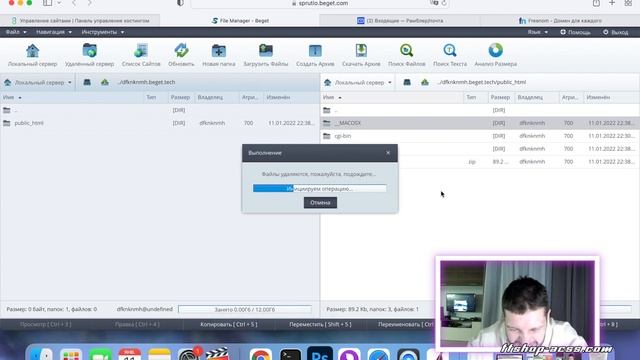Viewport: 640px width, 360px height.
Task: Refresh with the Обновить icon
Action: pos(181,55)
